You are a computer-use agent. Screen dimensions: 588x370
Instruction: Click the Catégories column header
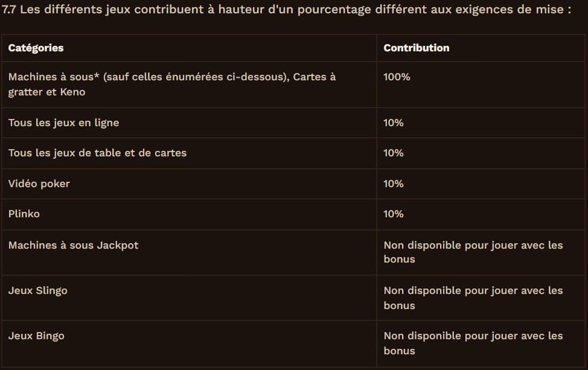(x=36, y=48)
